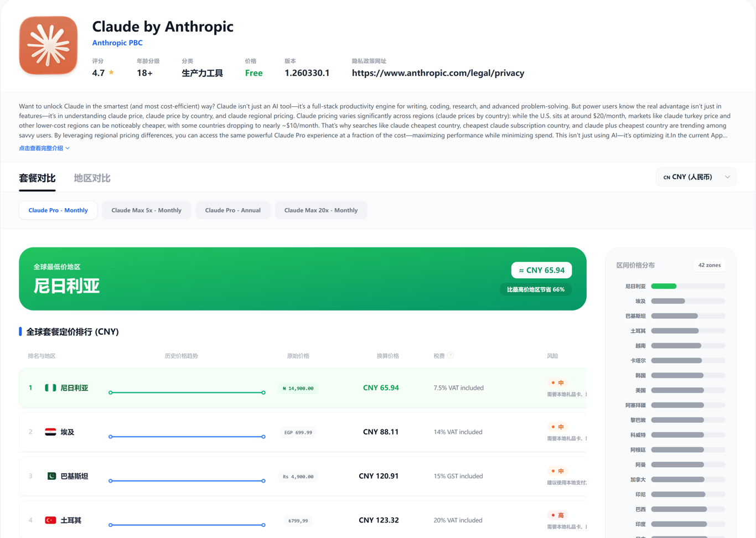Select the Claude Pro - Annual plan
Viewport: 756px width, 538px height.
[232, 210]
